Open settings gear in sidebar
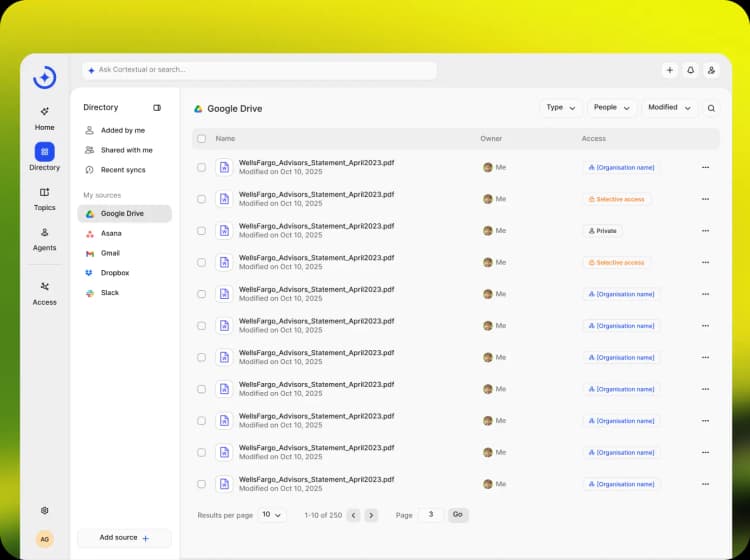The height and width of the screenshot is (560, 750). 44,510
